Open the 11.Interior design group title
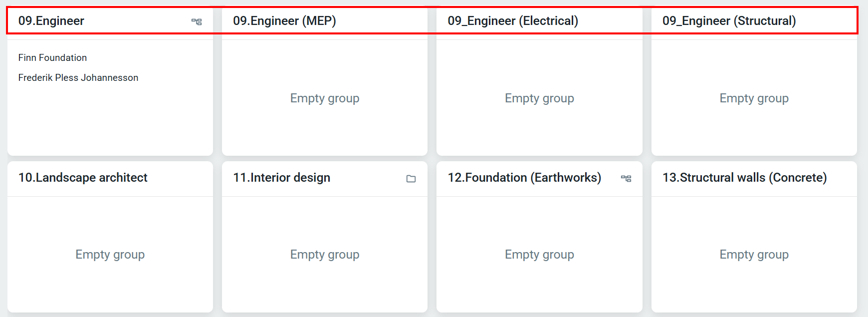 (281, 178)
